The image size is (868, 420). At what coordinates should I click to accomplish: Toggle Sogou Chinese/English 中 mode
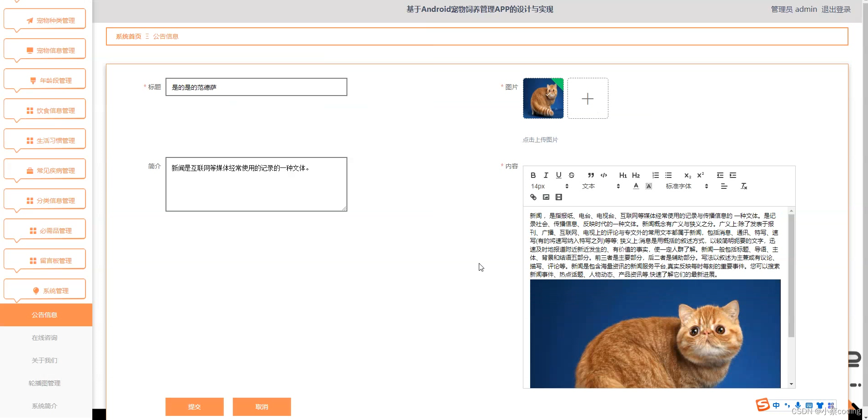[776, 405]
